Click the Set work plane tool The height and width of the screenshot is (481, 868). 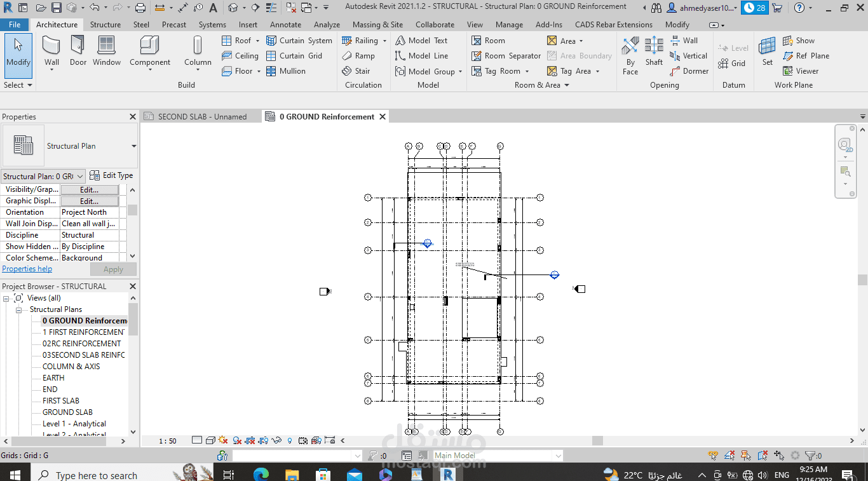click(x=768, y=51)
